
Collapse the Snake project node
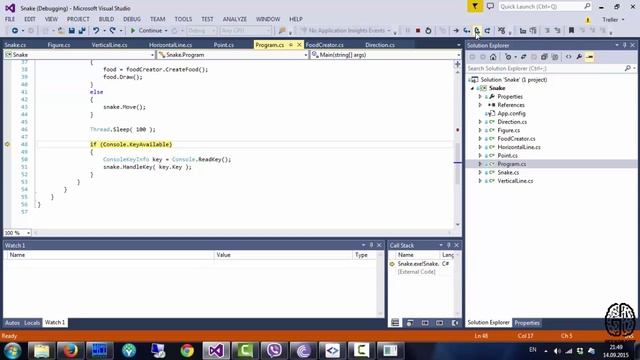click(x=472, y=88)
